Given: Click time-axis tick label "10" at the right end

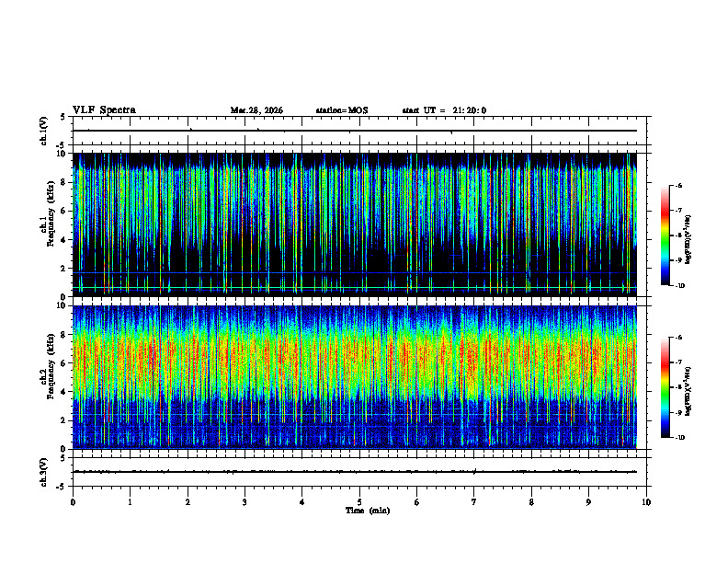Looking at the screenshot, I should tap(646, 502).
